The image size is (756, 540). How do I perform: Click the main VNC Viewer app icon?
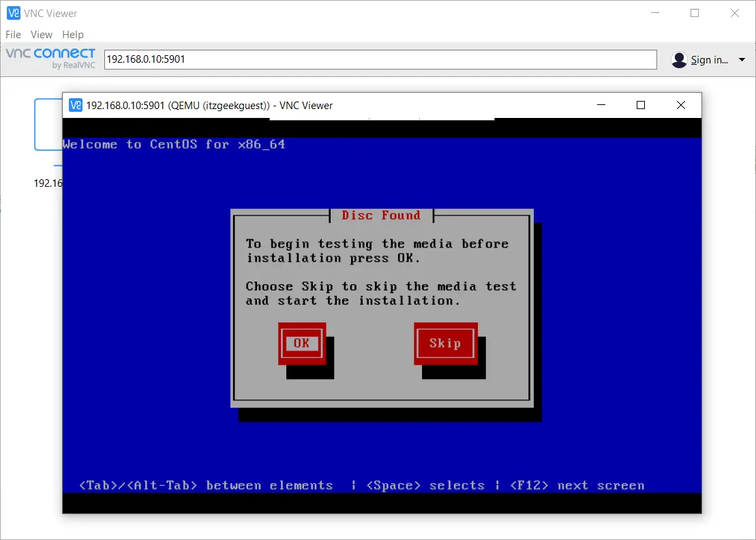[14, 13]
